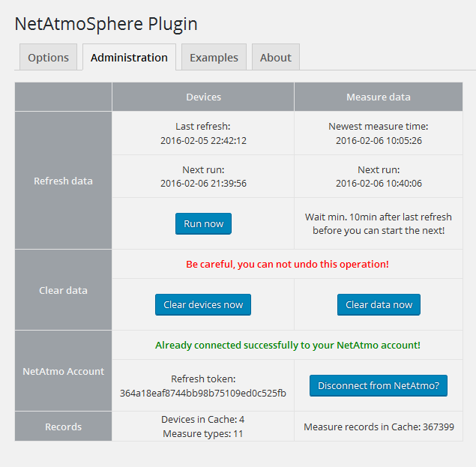Click newest measure time 2016-02-06 10:05:26
476x467 pixels.
pyautogui.click(x=379, y=141)
